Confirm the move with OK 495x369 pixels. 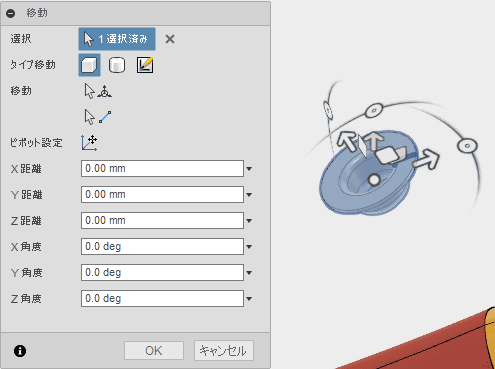(154, 351)
